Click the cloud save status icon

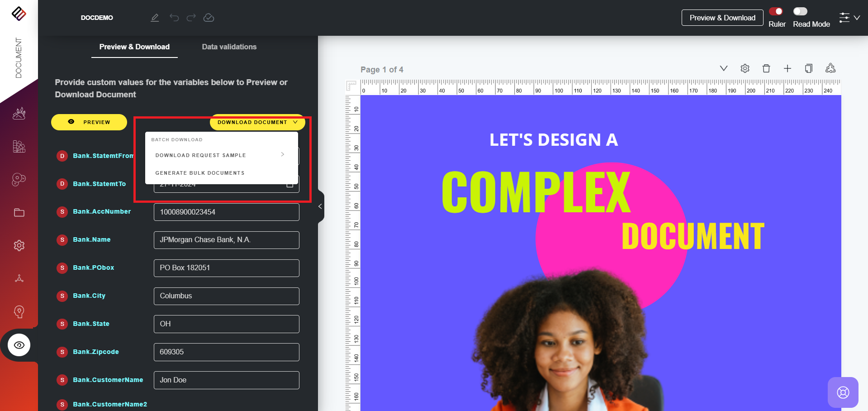(x=209, y=18)
